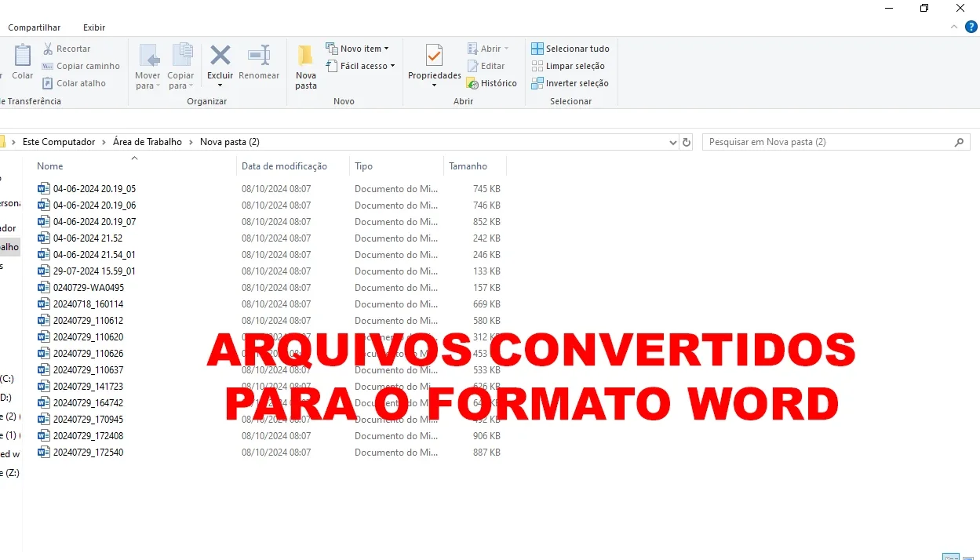This screenshot has width=980, height=560.
Task: Open Histórico in the Abrir group
Action: (491, 83)
